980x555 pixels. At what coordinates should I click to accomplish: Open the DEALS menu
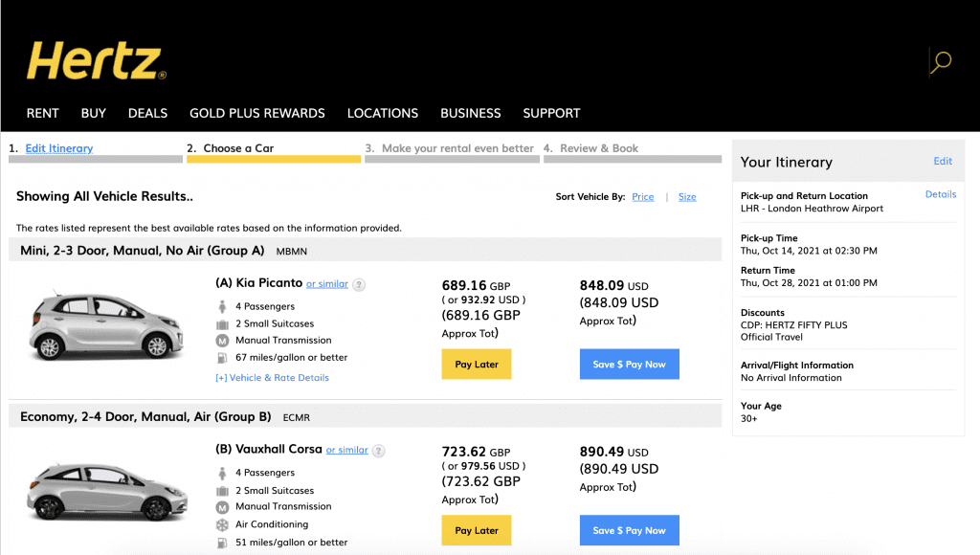[147, 113]
